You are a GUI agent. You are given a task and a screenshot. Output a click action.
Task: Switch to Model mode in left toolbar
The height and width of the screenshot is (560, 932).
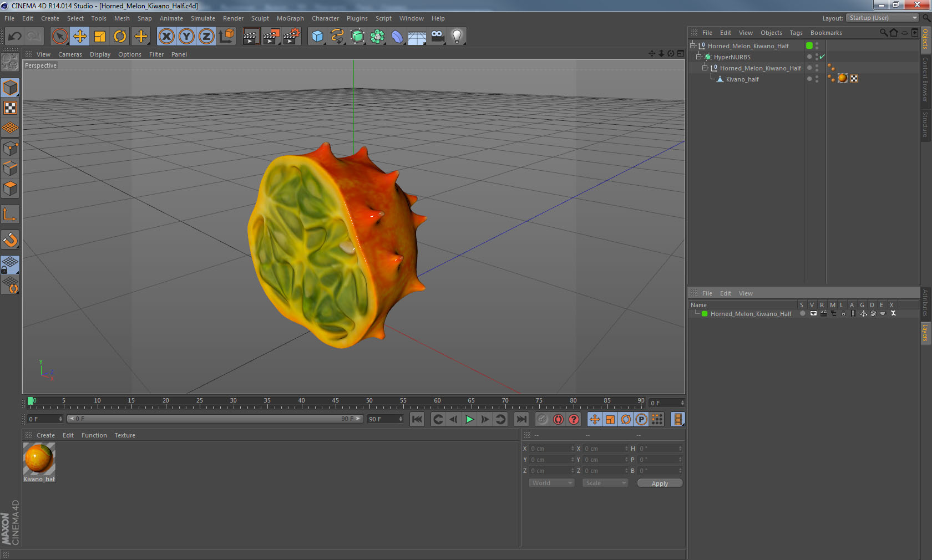pos(10,88)
